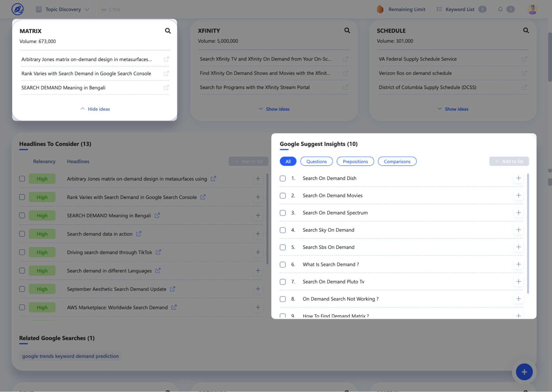Click the app logo icon
The image size is (552, 392).
tap(17, 9)
